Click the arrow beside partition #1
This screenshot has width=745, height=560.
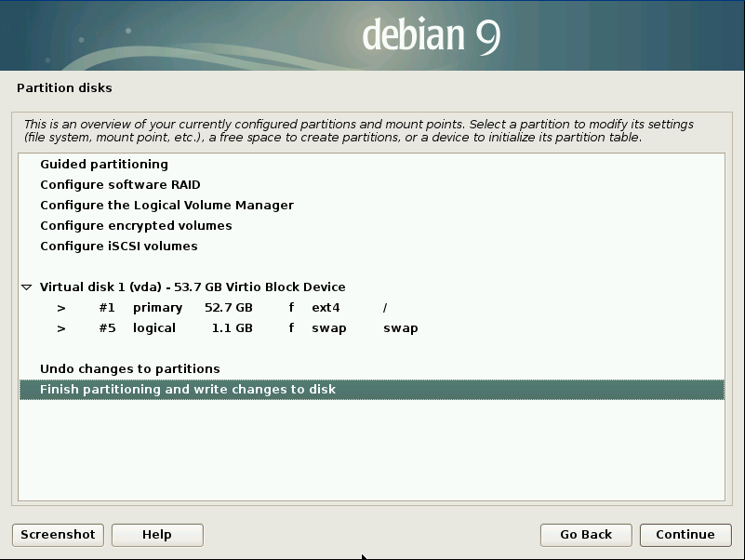pos(61,308)
